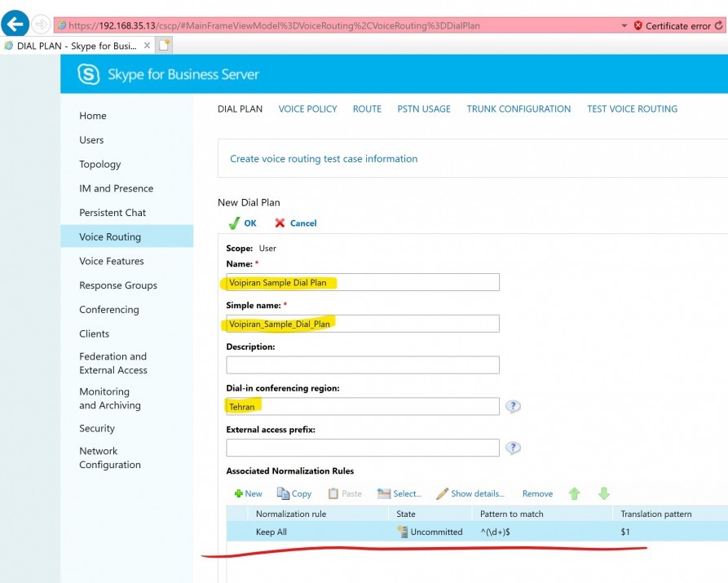Click the Show details... button label
Viewport: 728px width, 583px height.
click(x=478, y=493)
